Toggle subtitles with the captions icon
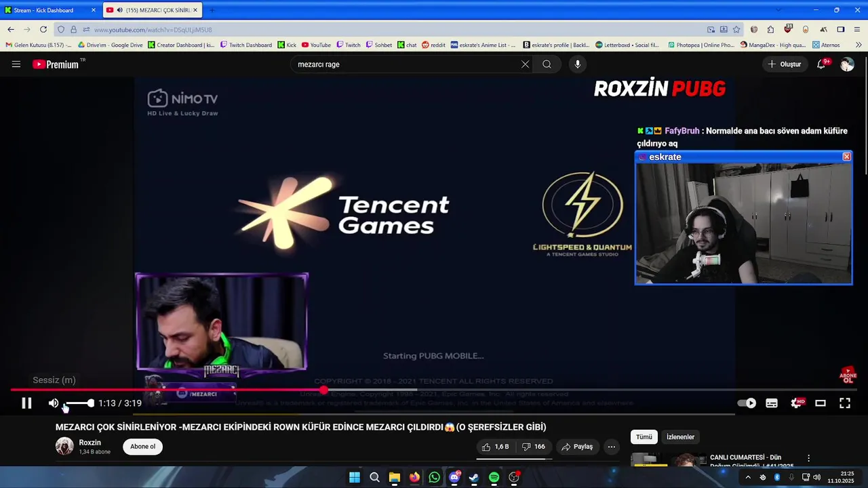 point(772,403)
